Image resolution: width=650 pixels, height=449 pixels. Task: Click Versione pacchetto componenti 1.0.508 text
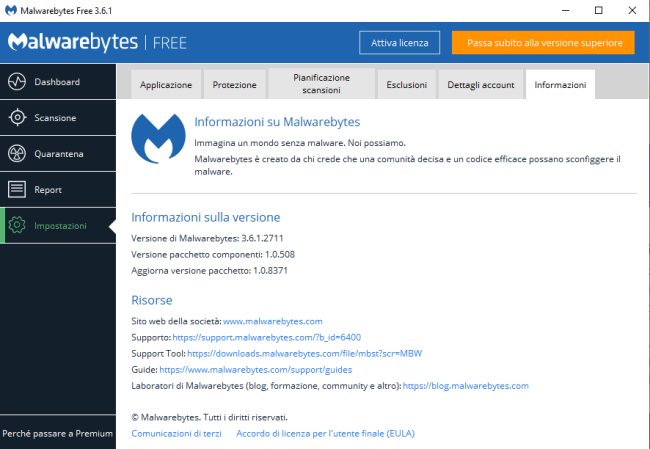tap(213, 254)
